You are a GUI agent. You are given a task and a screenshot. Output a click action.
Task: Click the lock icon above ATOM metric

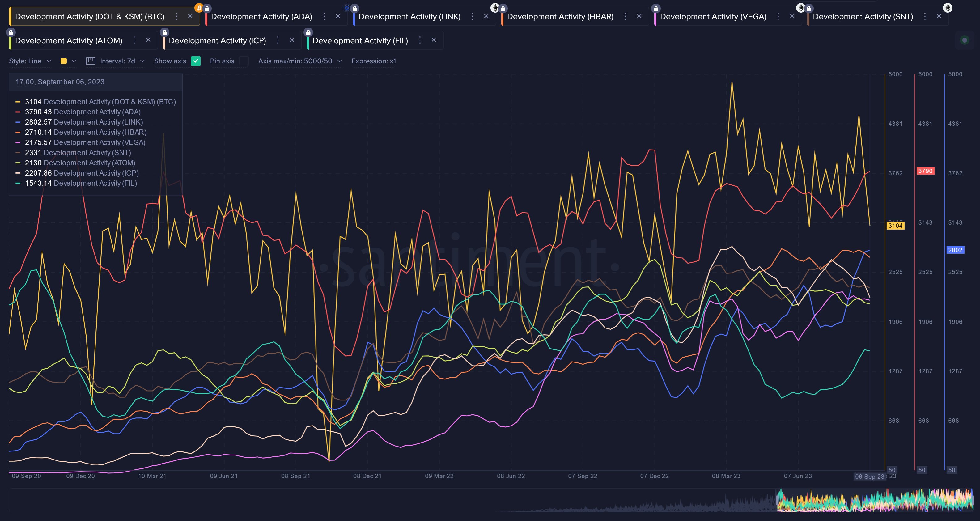pos(11,32)
